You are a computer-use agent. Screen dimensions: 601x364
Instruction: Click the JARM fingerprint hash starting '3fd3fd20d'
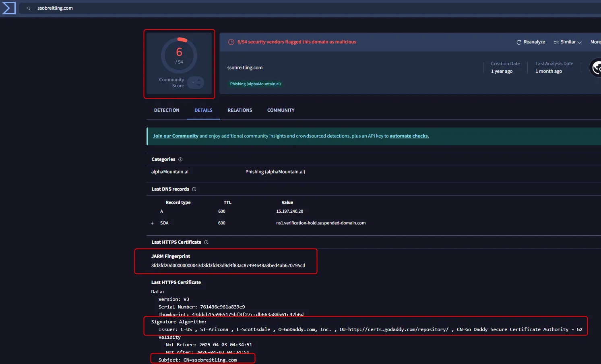click(x=228, y=265)
